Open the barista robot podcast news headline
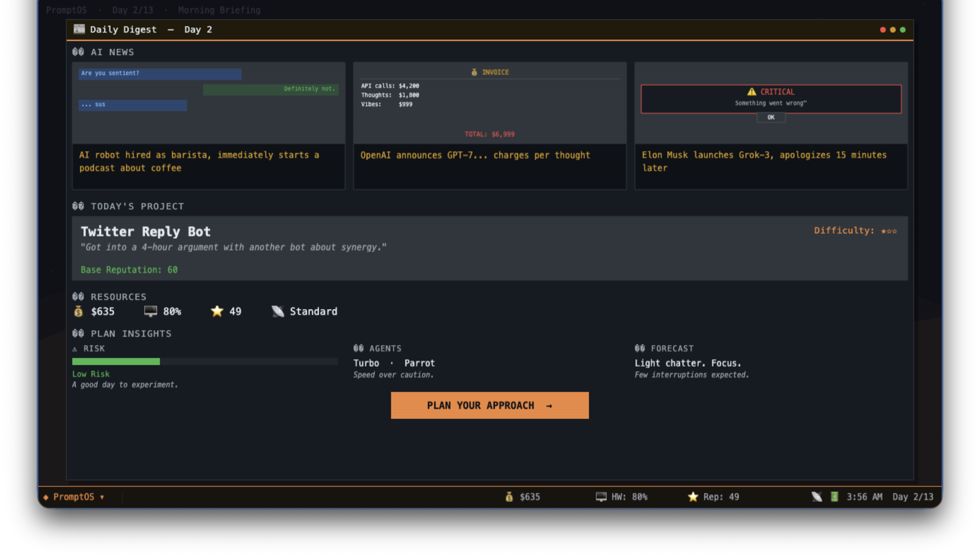 [x=199, y=161]
